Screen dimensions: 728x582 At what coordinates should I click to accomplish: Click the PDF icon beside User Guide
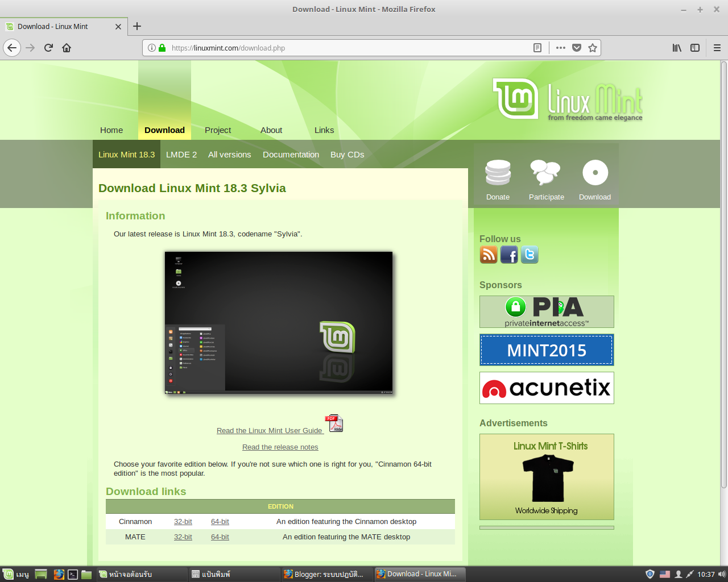pos(334,423)
